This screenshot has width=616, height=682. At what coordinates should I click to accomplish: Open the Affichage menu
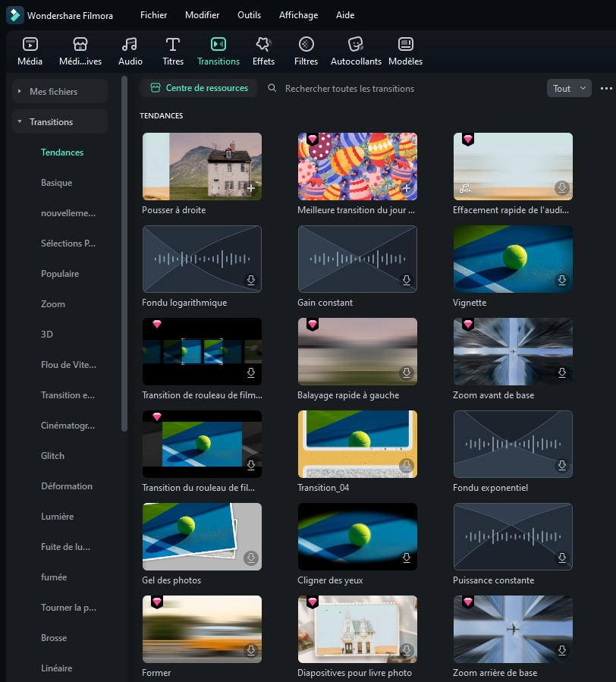coord(298,14)
